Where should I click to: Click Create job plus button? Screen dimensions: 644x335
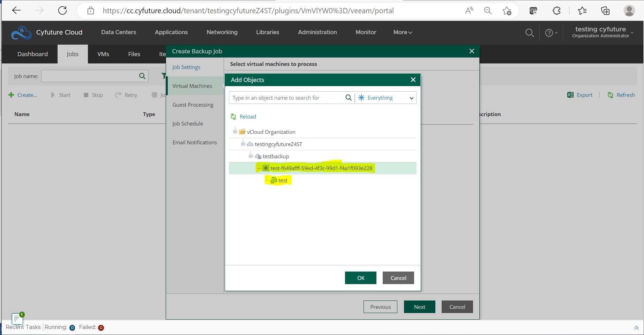pos(23,95)
